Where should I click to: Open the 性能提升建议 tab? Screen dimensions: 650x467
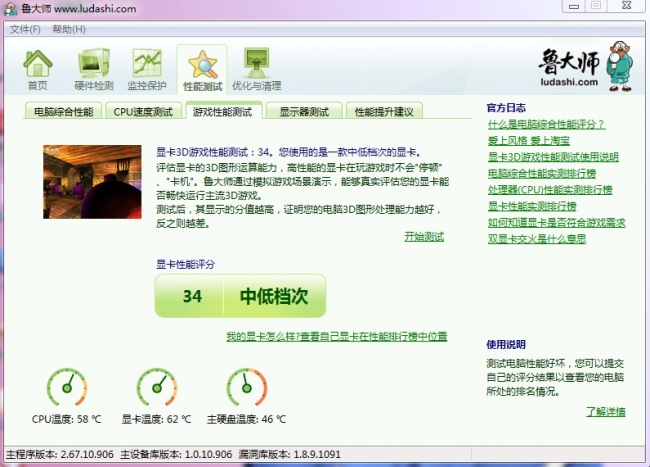click(x=384, y=112)
